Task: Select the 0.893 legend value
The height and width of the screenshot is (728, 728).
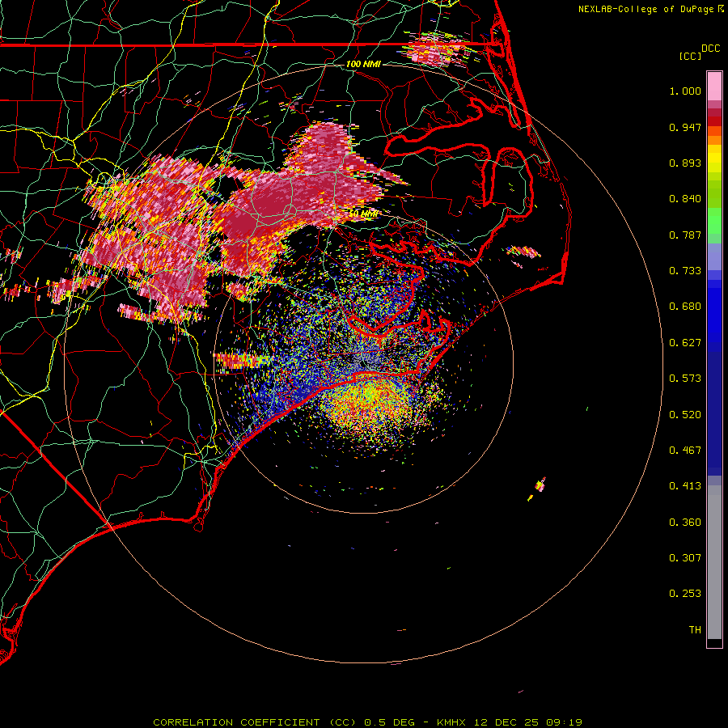Action: point(685,163)
